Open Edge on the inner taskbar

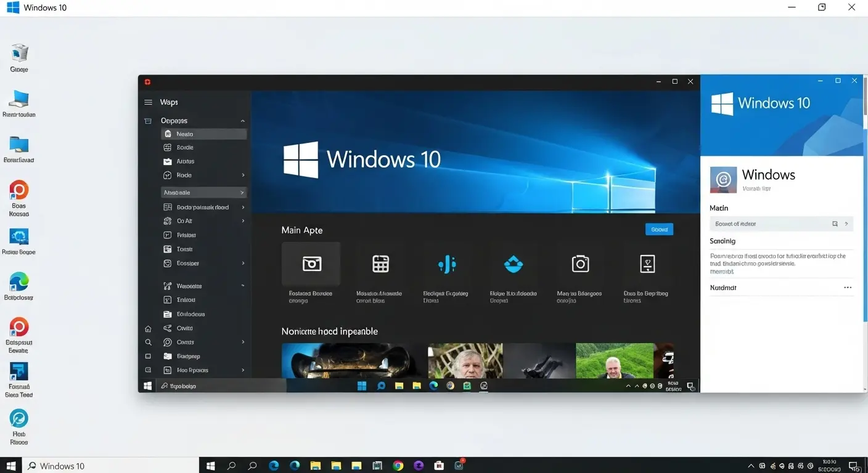point(433,386)
